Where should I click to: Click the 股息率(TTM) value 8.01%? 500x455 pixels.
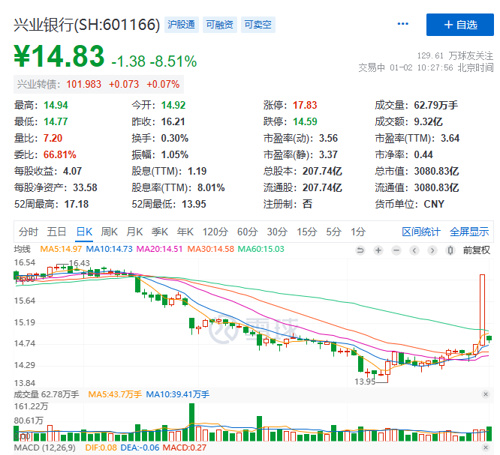pos(211,188)
